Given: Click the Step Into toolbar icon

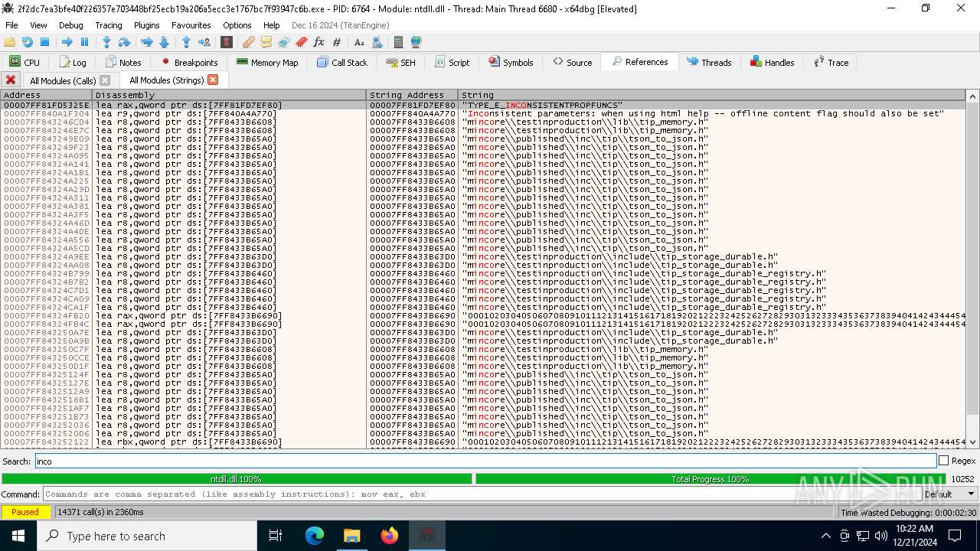Looking at the screenshot, I should 106,42.
